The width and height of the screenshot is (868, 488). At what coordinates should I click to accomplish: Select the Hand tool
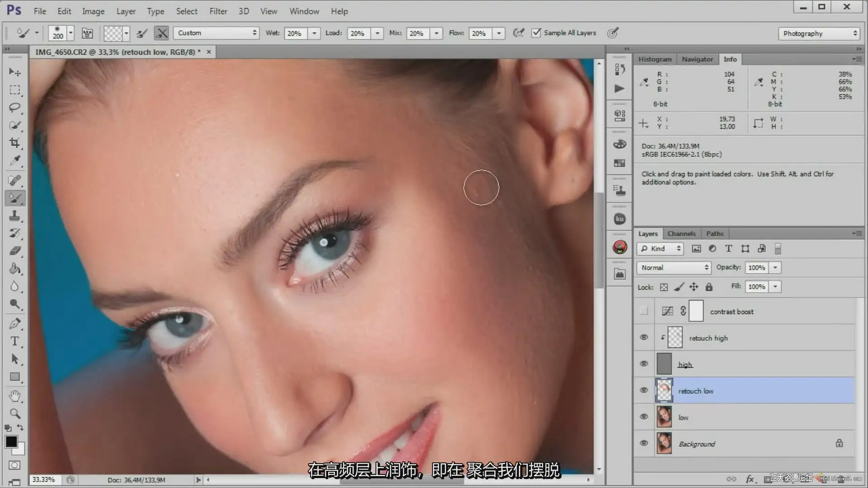tap(14, 396)
